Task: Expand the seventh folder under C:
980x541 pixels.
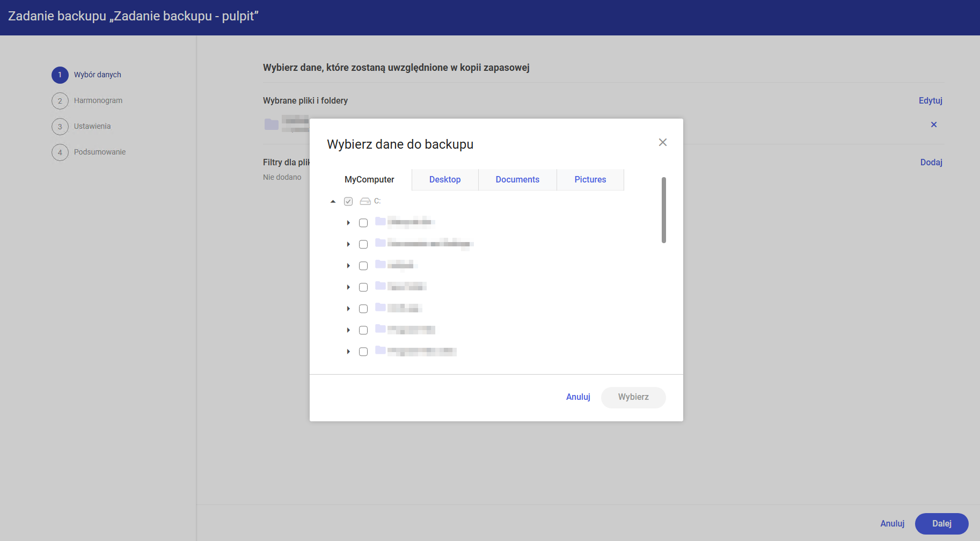Action: point(348,352)
